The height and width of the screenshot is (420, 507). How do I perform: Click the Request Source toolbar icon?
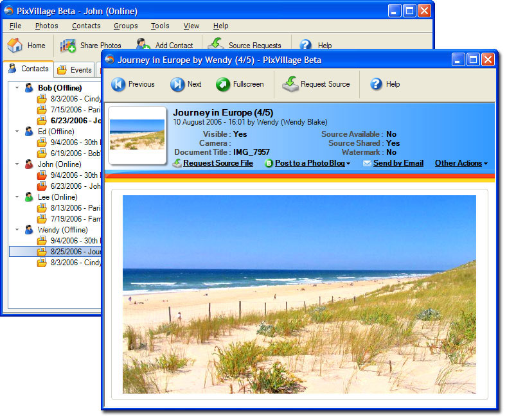pyautogui.click(x=290, y=84)
